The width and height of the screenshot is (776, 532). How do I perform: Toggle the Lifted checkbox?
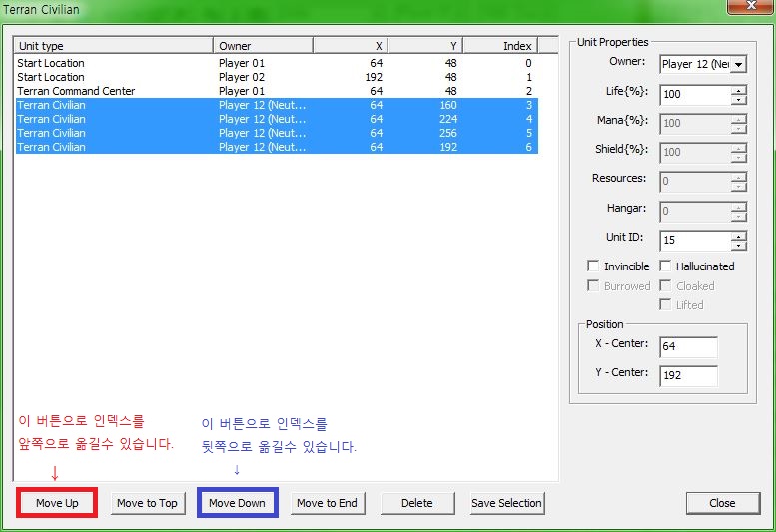pyautogui.click(x=665, y=304)
